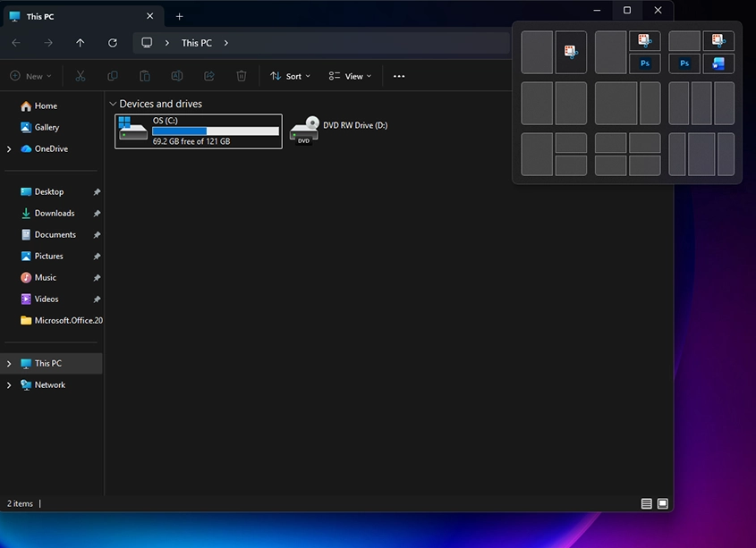756x548 pixels.
Task: Click the Rename icon in toolbar
Action: pyautogui.click(x=177, y=76)
